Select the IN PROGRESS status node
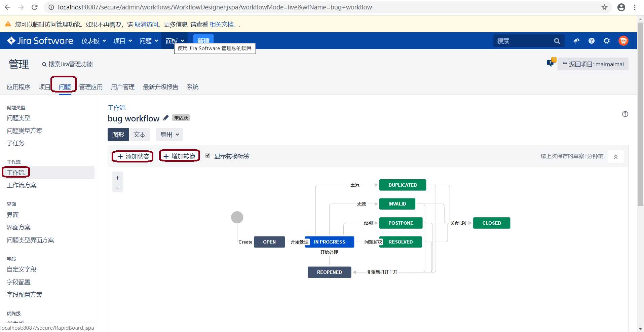The height and width of the screenshot is (332, 644). [330, 242]
